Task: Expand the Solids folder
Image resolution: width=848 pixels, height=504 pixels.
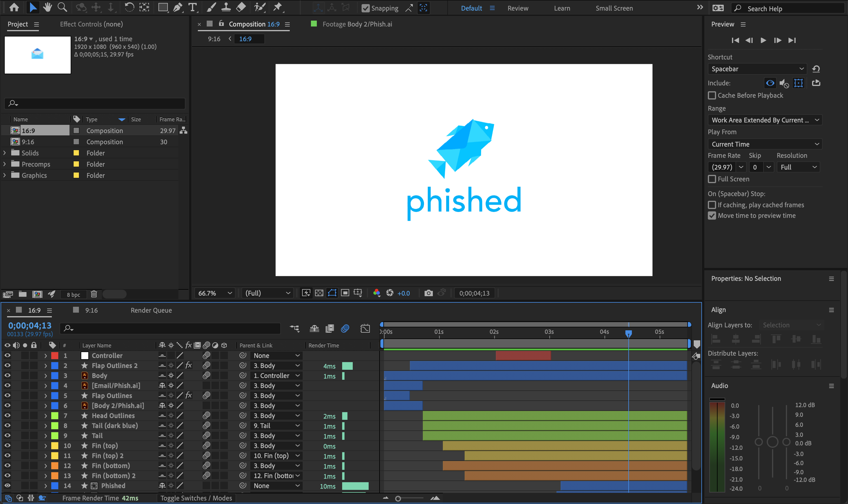Action: (x=4, y=153)
